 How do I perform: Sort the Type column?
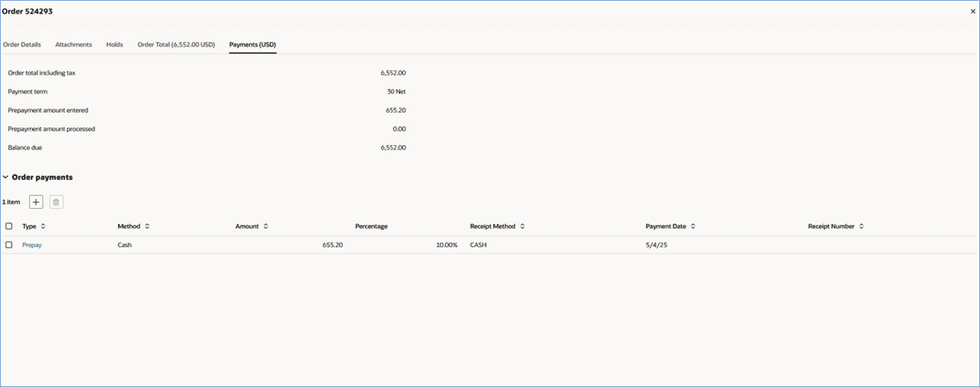point(43,226)
